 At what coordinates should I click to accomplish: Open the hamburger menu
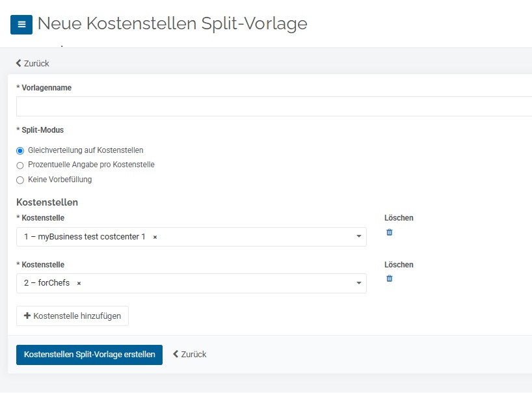pos(21,25)
